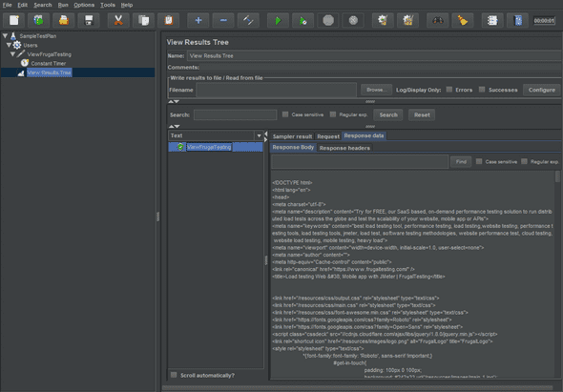The width and height of the screenshot is (563, 392).
Task: Click the Reset button
Action: coord(422,114)
